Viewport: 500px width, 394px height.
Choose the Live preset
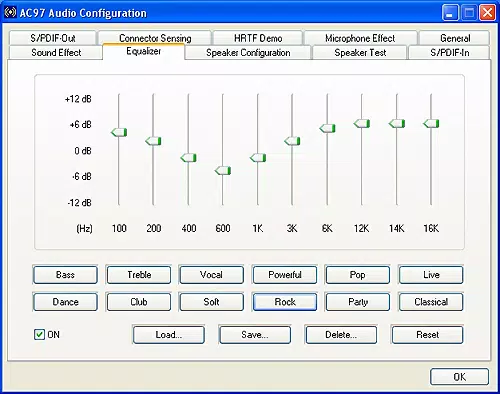431,275
